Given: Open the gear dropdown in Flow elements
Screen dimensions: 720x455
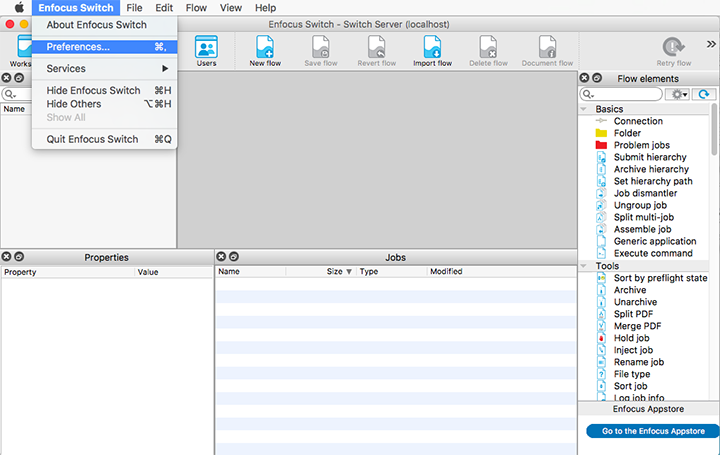Looking at the screenshot, I should click(x=678, y=94).
